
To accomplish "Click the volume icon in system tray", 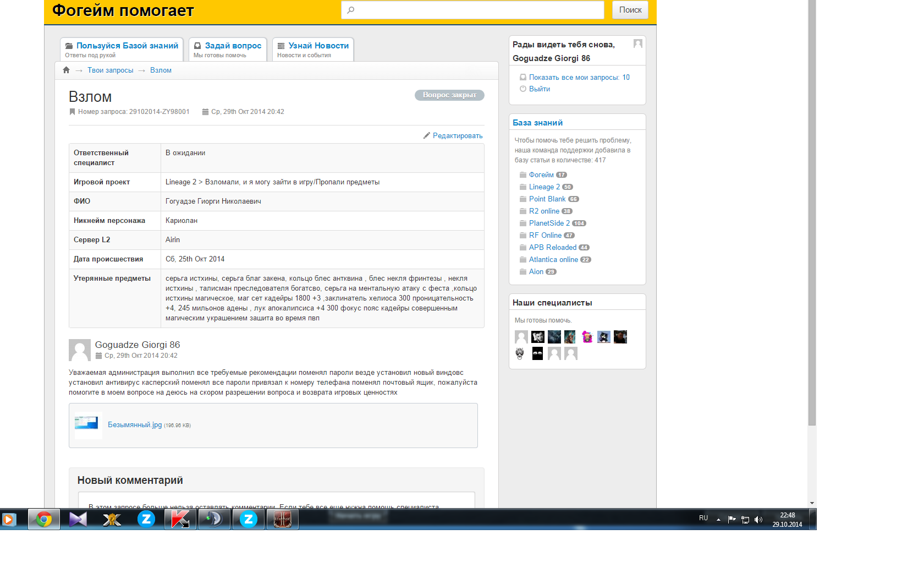I will click(758, 520).
